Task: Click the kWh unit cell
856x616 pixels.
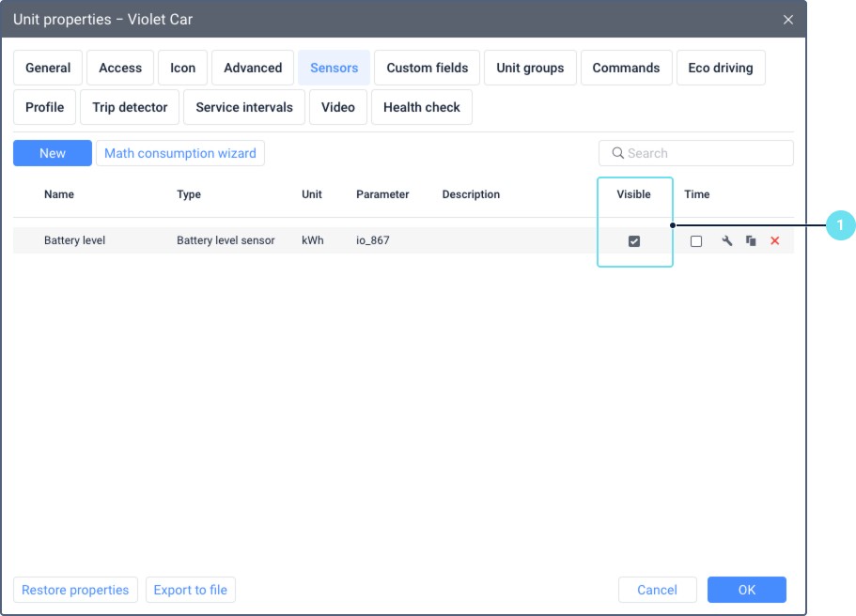Action: [x=313, y=240]
